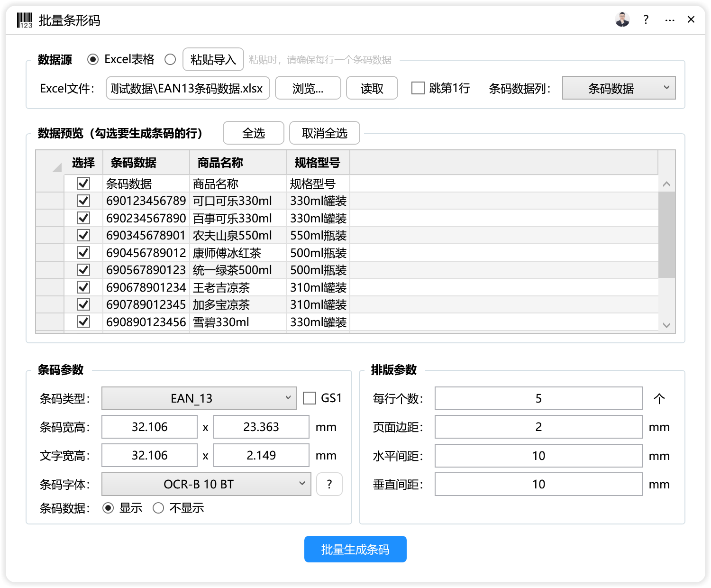The width and height of the screenshot is (711, 588).
Task: Click the 读取 button
Action: pos(372,88)
